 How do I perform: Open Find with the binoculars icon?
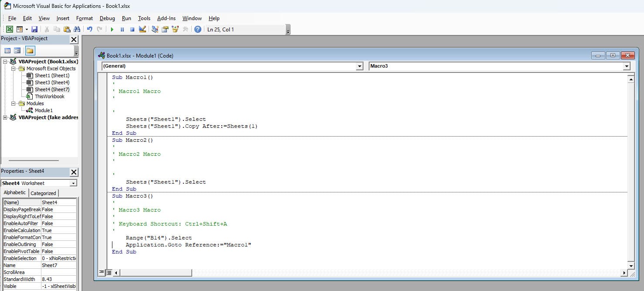77,29
